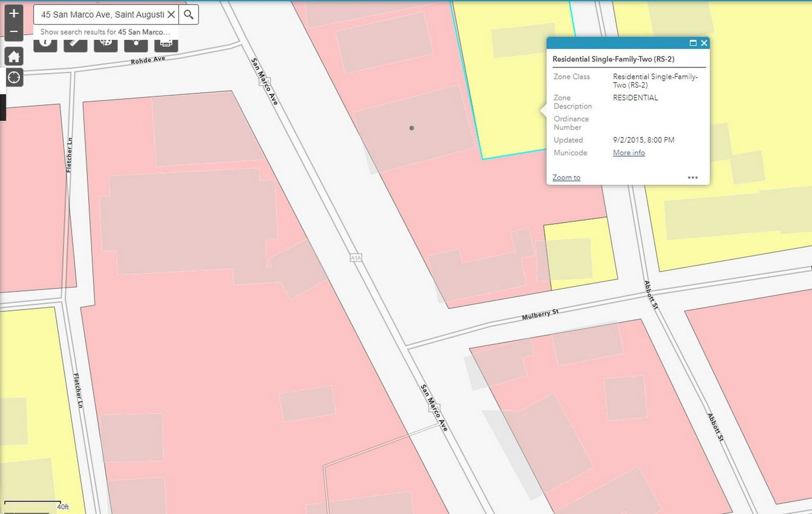Screen dimensions: 812x514
Task: Zoom in on the map
Action: coord(13,13)
